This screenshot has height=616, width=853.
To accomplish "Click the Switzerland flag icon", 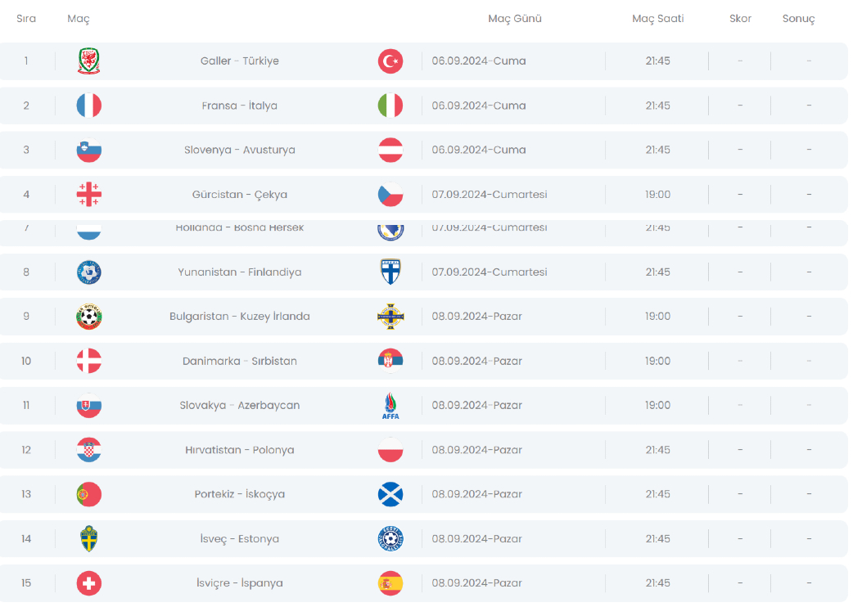I will (x=88, y=583).
